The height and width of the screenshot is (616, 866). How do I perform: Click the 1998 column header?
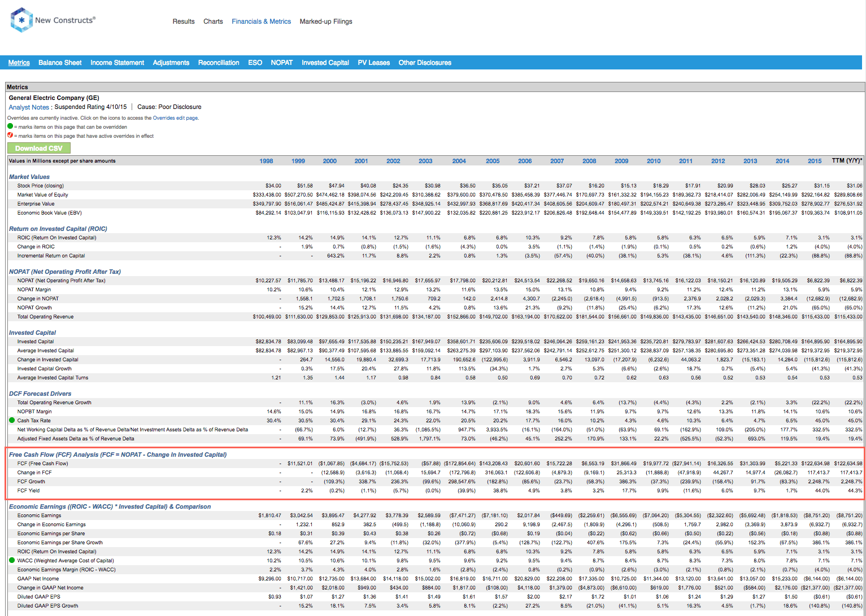click(266, 161)
